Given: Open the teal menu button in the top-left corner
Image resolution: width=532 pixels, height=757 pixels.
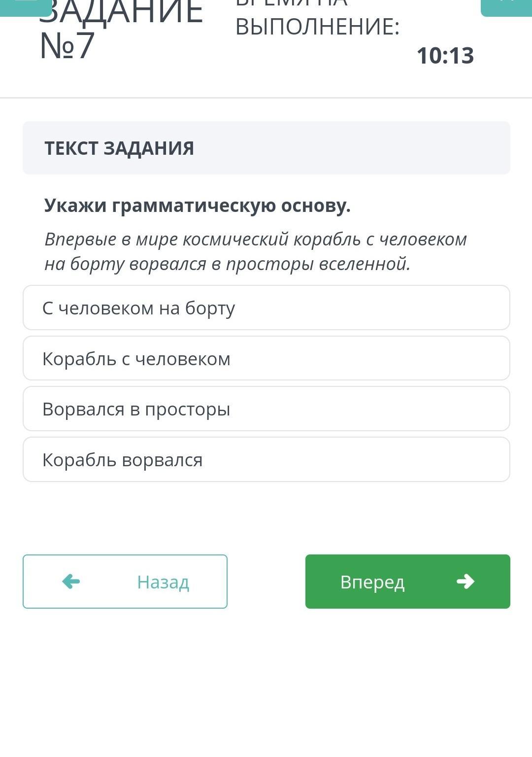Looking at the screenshot, I should [25, 7].
